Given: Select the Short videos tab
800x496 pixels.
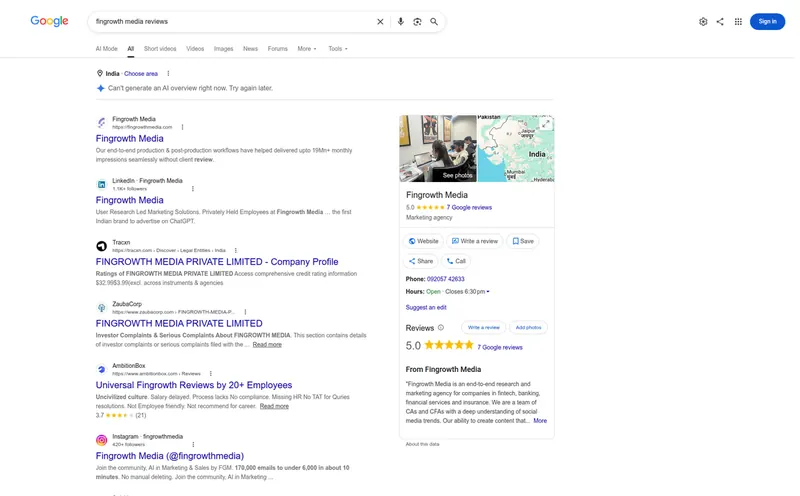Looking at the screenshot, I should (160, 48).
